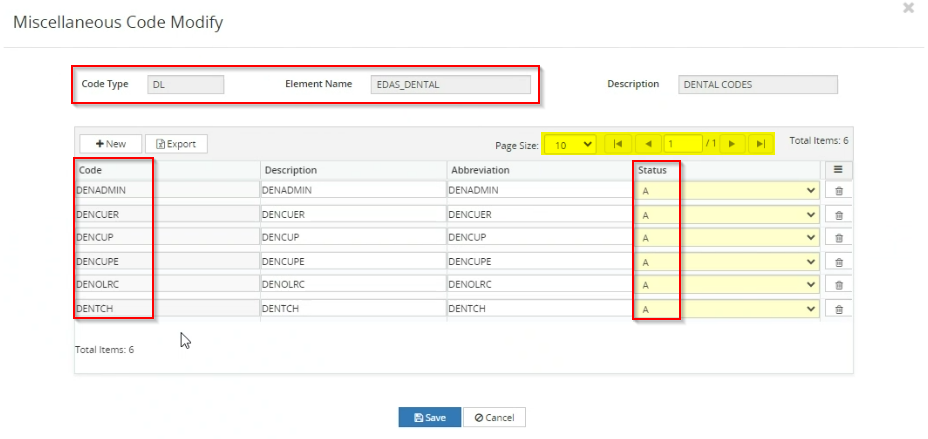928x439 pixels.
Task: Open Status dropdown for DENOLRC
Action: click(727, 285)
